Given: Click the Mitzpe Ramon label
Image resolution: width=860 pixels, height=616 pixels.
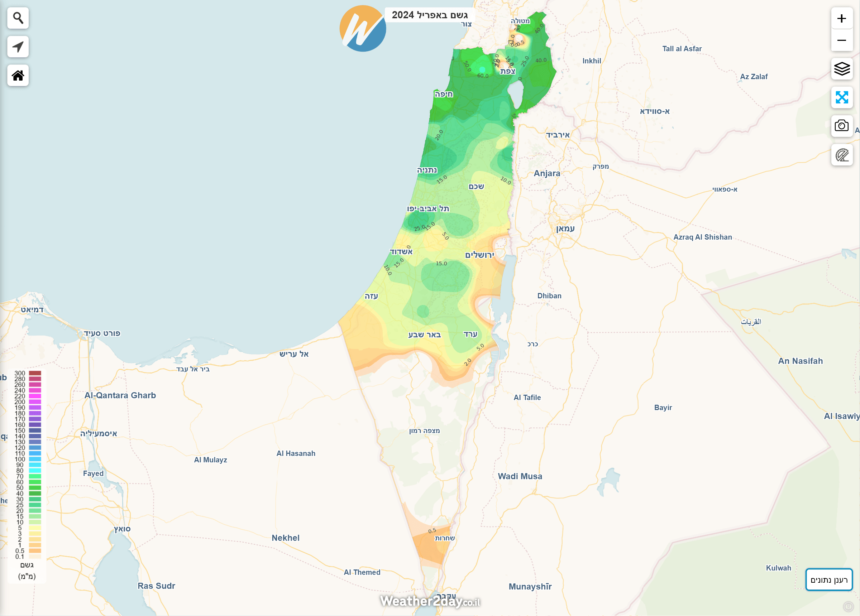Looking at the screenshot, I should [424, 430].
